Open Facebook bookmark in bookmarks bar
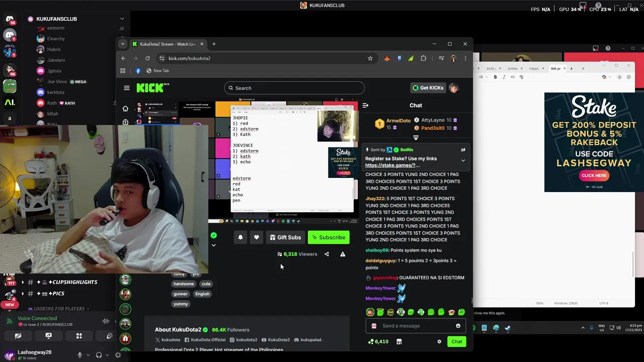The width and height of the screenshot is (644, 362). click(x=138, y=71)
